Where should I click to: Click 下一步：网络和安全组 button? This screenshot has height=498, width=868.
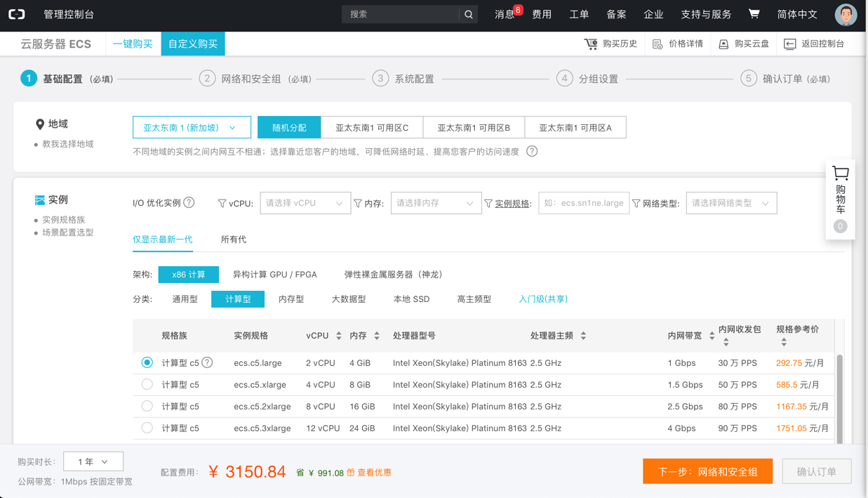pyautogui.click(x=707, y=471)
